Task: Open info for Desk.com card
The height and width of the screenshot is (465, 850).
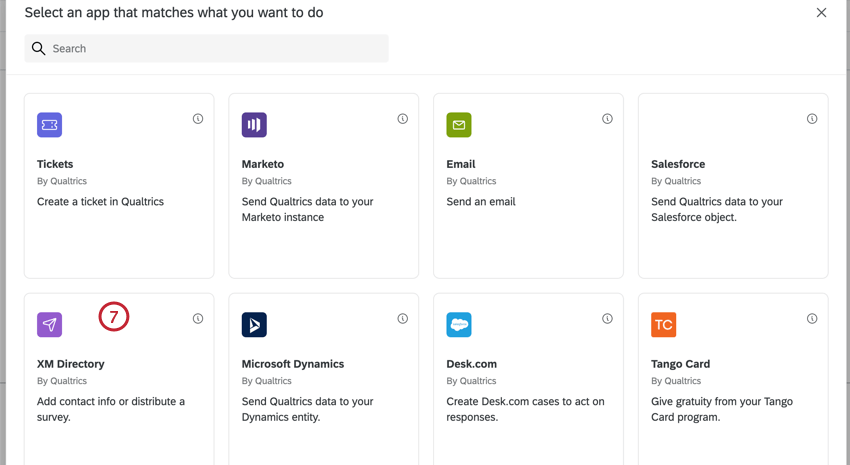Action: 607,319
